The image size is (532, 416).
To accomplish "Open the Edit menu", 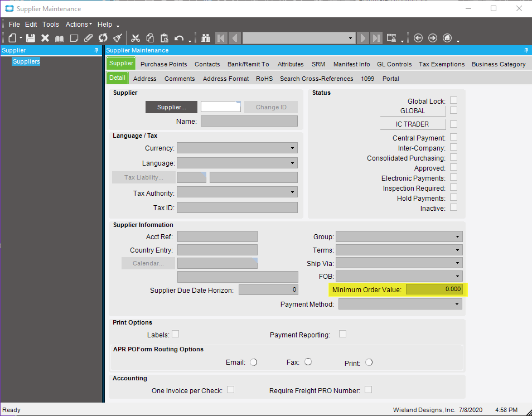I will 31,25.
